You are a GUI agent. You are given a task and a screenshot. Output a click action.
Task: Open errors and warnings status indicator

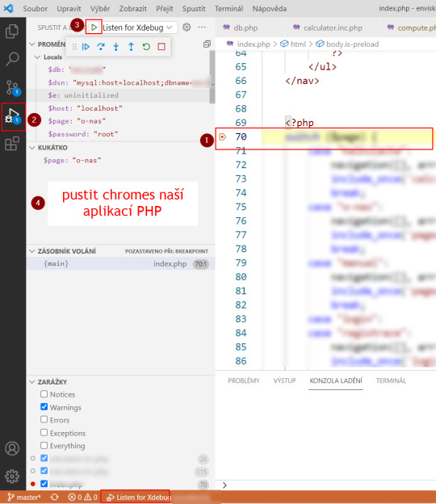point(82,497)
